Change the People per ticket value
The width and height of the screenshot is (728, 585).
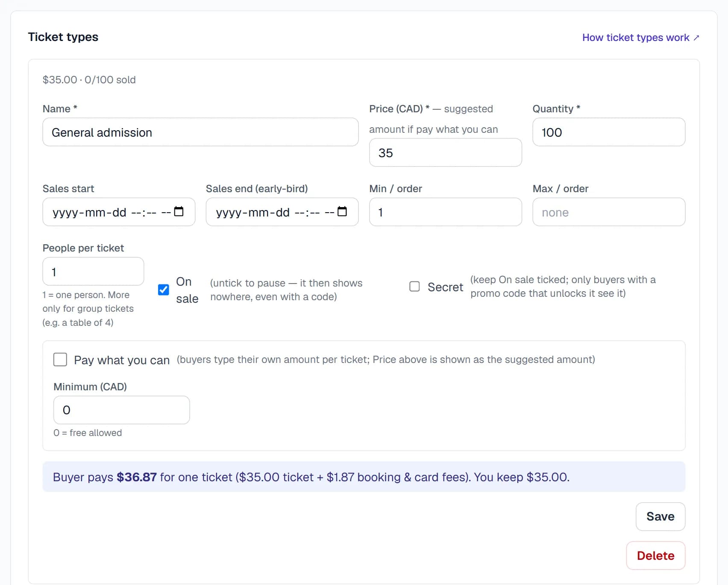93,272
